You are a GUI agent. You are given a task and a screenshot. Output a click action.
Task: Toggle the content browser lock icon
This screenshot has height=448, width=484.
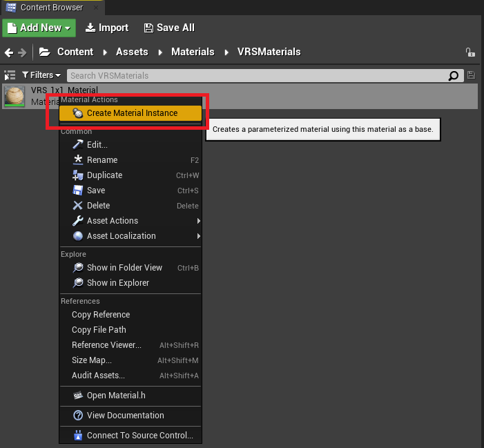click(470, 52)
